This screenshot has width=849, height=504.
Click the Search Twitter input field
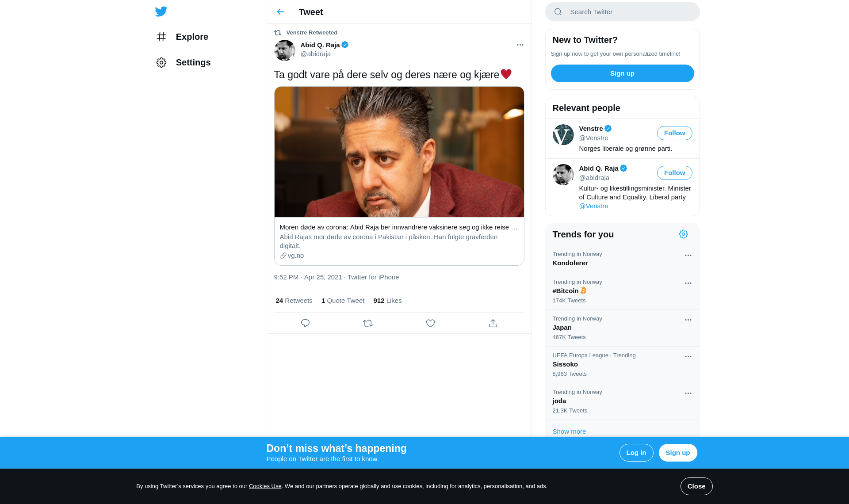click(623, 12)
